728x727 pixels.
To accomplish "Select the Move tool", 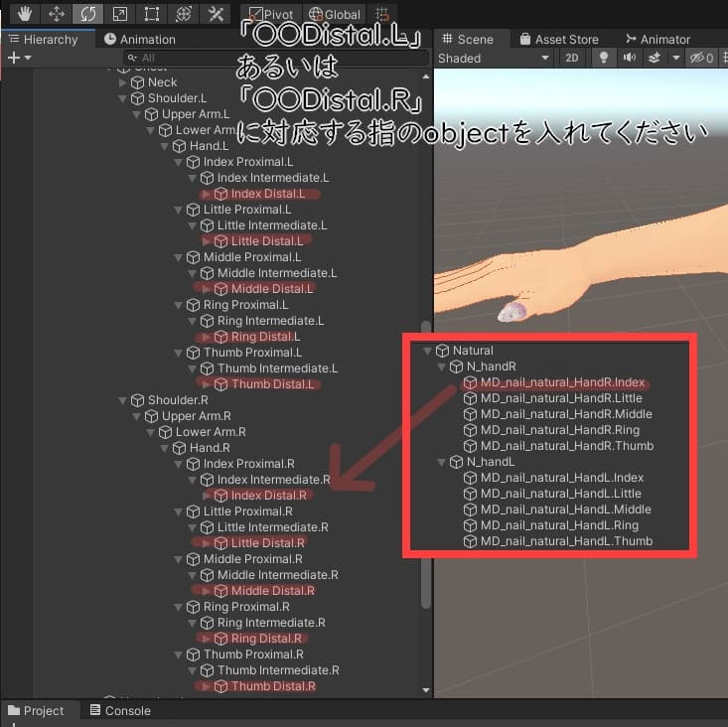I will coord(56,14).
